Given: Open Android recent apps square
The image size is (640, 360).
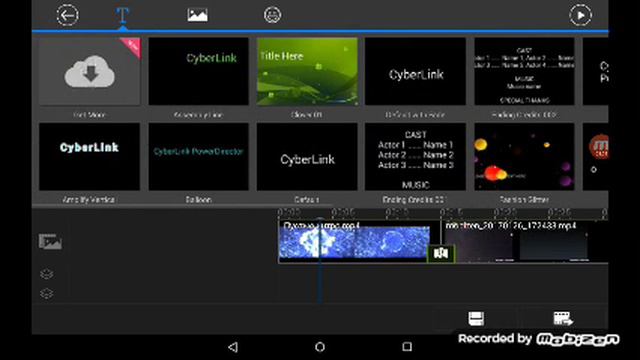Looking at the screenshot, I should point(407,347).
